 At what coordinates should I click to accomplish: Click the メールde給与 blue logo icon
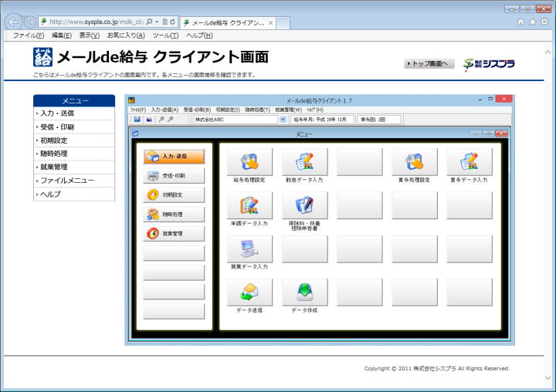click(43, 57)
